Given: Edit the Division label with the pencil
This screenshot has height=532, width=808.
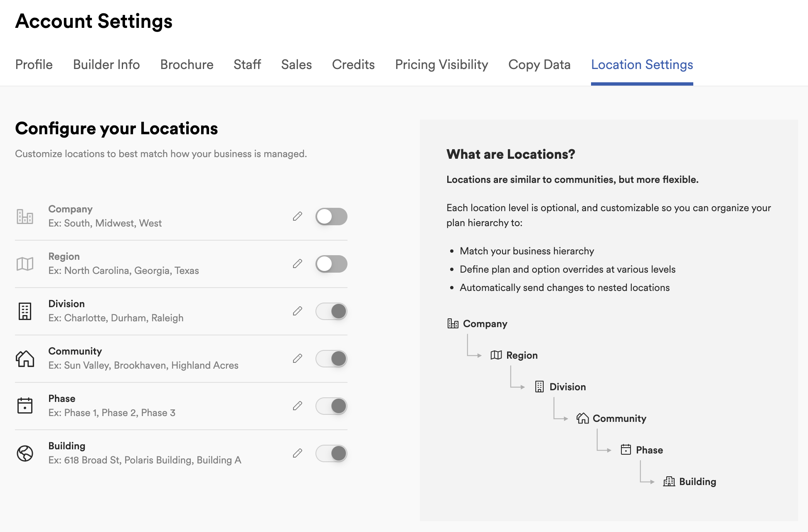Looking at the screenshot, I should tap(297, 310).
